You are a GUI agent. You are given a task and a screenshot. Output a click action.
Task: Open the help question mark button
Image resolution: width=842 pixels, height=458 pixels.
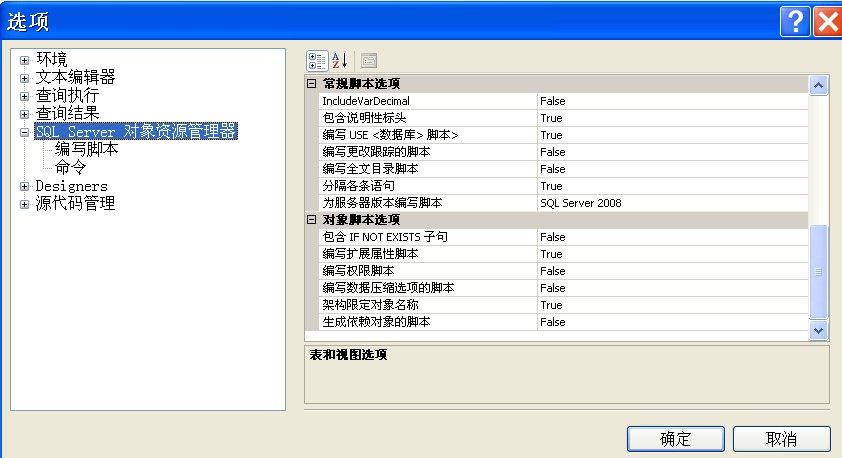click(795, 21)
